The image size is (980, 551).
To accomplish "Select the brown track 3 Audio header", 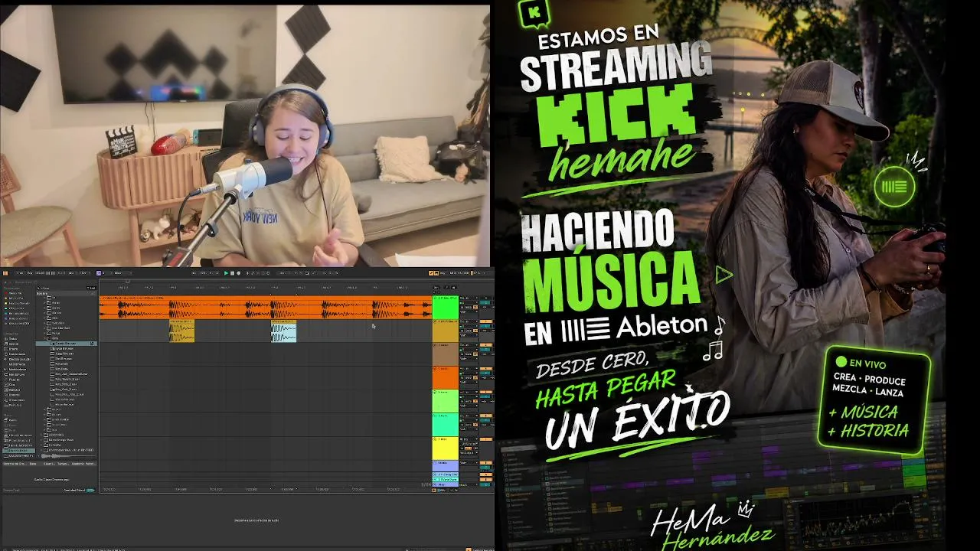I will tap(445, 354).
